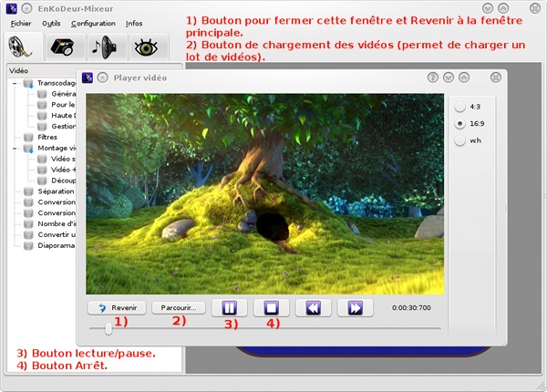Select the 4:3 aspect ratio radio button
This screenshot has width=547, height=392.
point(460,107)
